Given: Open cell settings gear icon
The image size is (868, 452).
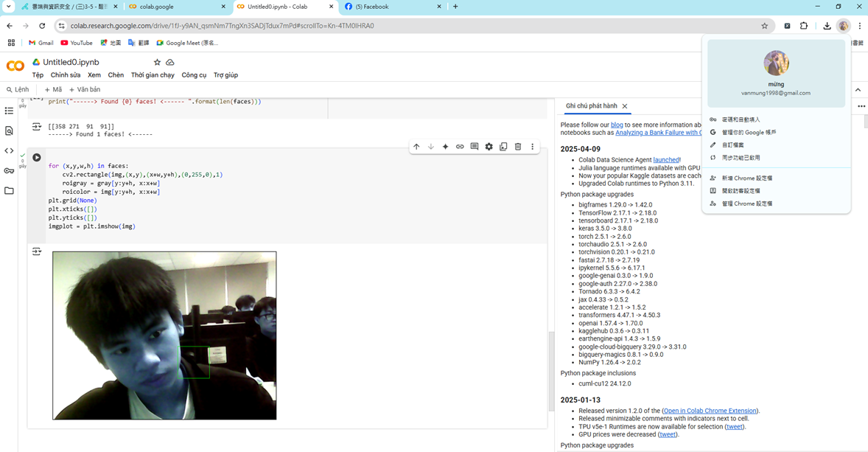Looking at the screenshot, I should 489,147.
